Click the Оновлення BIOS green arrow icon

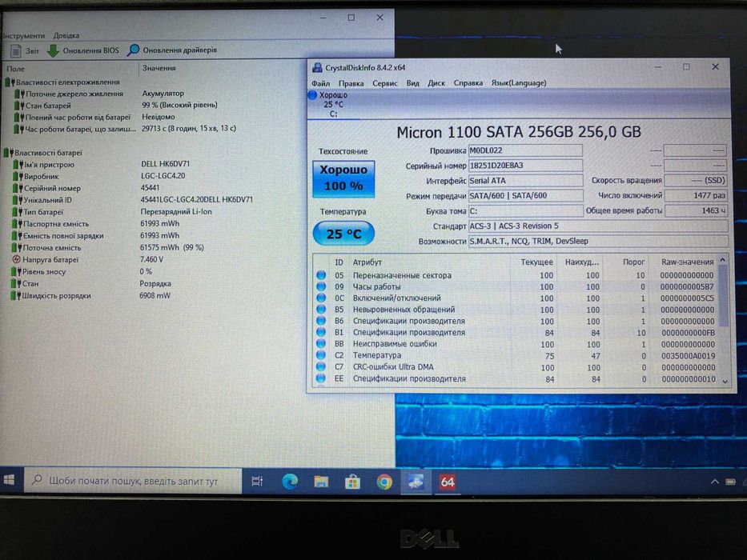tap(53, 50)
